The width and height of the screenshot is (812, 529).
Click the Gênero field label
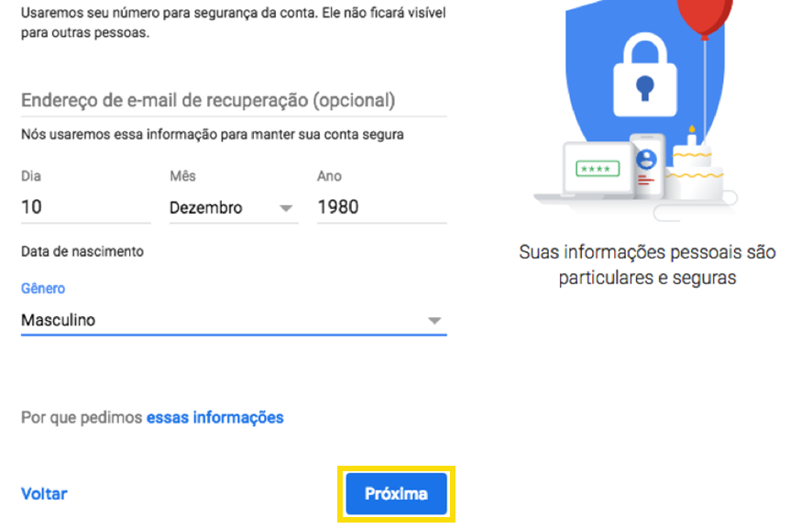(x=43, y=289)
